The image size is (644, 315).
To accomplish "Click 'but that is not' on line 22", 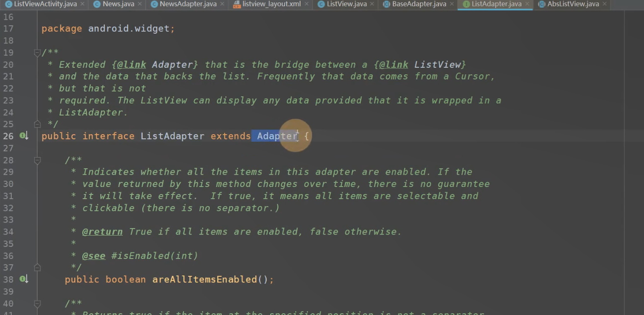I will coord(103,89).
